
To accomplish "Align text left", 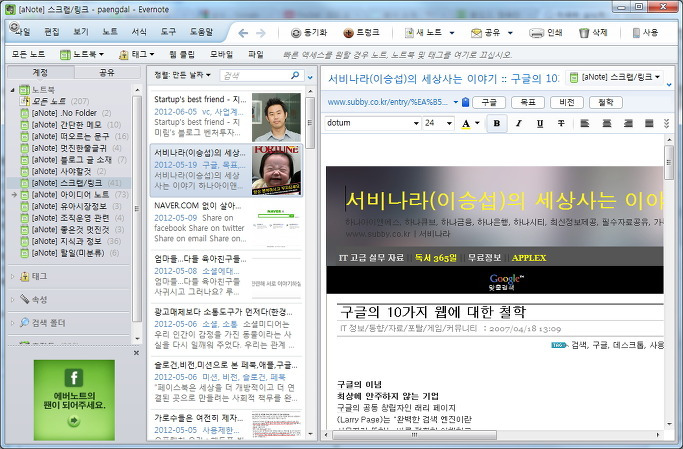I will pyautogui.click(x=585, y=123).
